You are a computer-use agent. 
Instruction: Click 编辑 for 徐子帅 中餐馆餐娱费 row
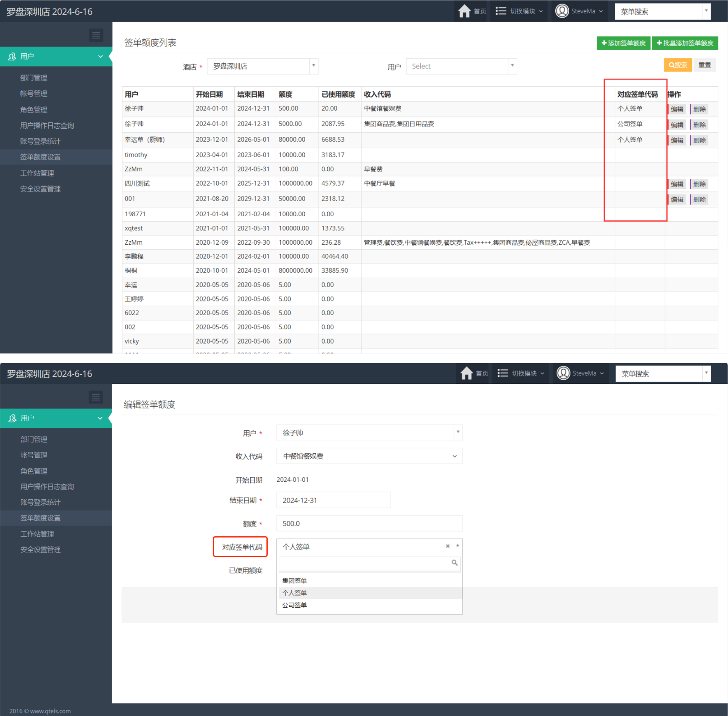[x=676, y=109]
